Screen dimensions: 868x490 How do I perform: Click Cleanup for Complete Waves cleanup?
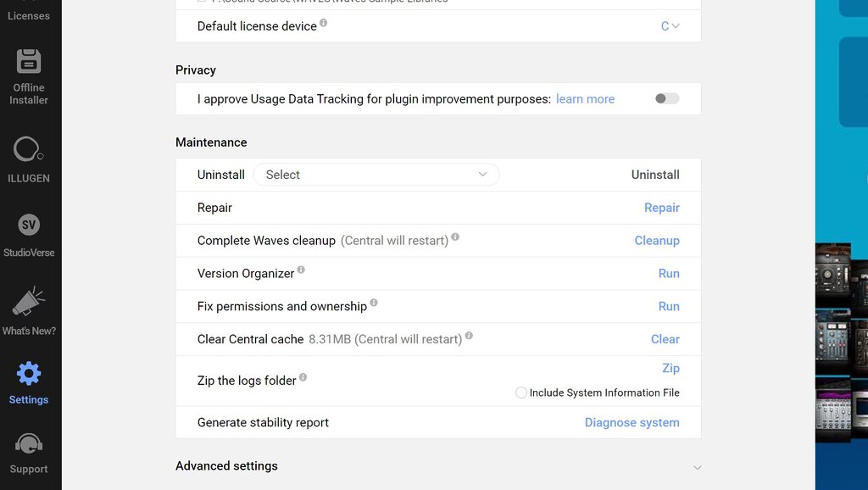point(657,241)
